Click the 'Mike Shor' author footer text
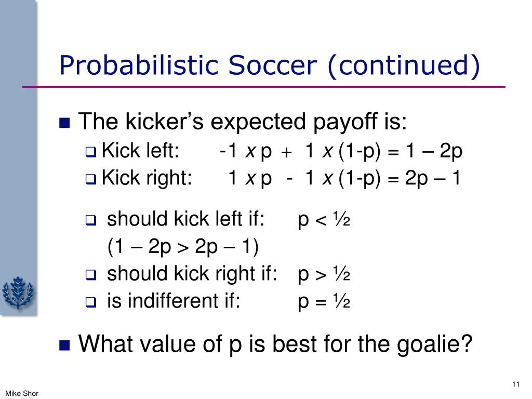The width and height of the screenshot is (532, 399). coord(22,393)
